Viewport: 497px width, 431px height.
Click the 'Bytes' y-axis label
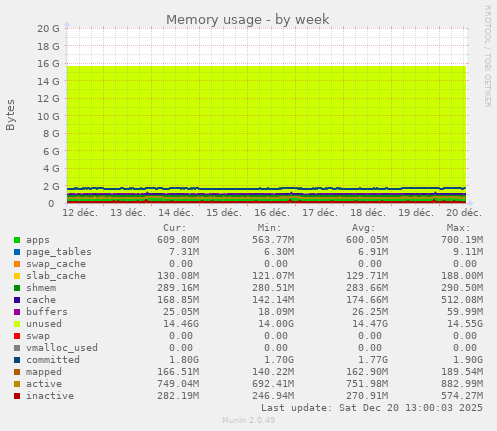(10, 115)
